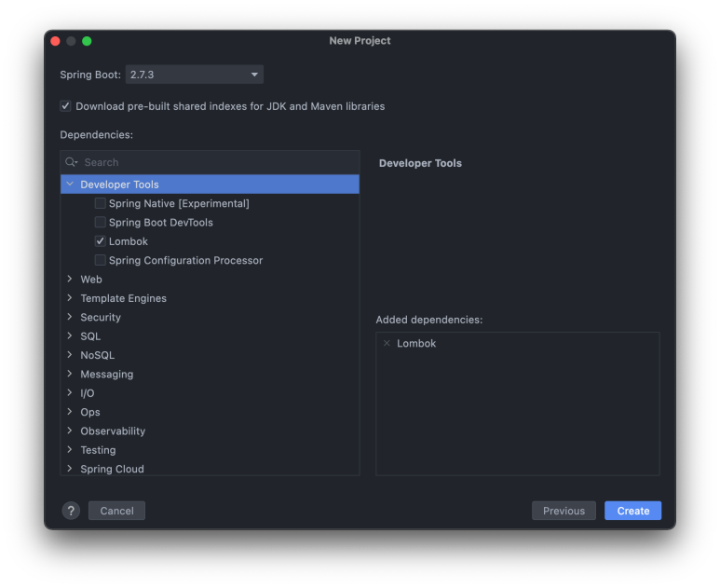Screen dimensions: 720x588
Task: Select the Security tree row label
Action: coord(101,318)
